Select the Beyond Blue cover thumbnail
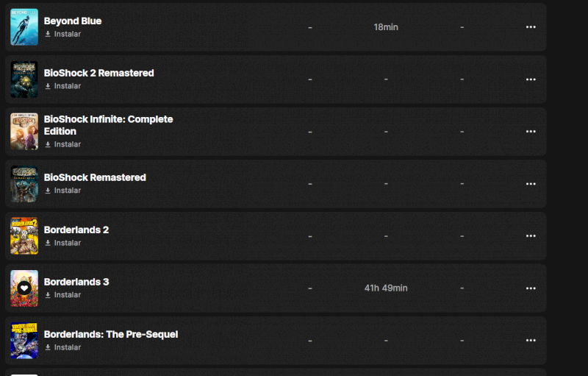 pyautogui.click(x=24, y=27)
